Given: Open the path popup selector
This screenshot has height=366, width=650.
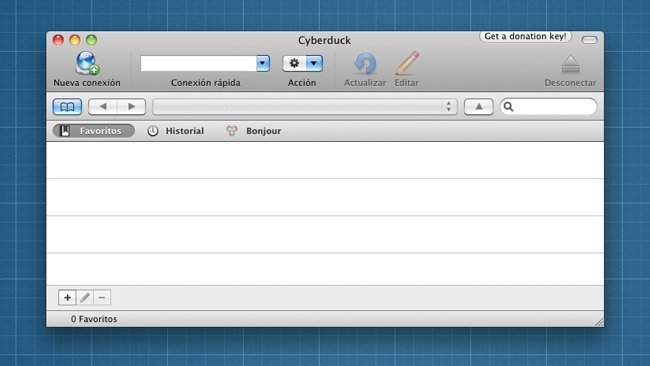Looking at the screenshot, I should pyautogui.click(x=305, y=107).
